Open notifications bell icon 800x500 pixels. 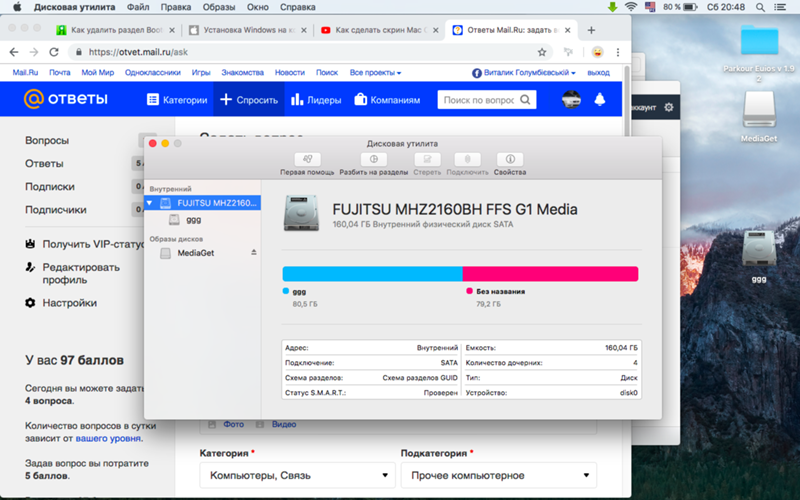tap(600, 99)
